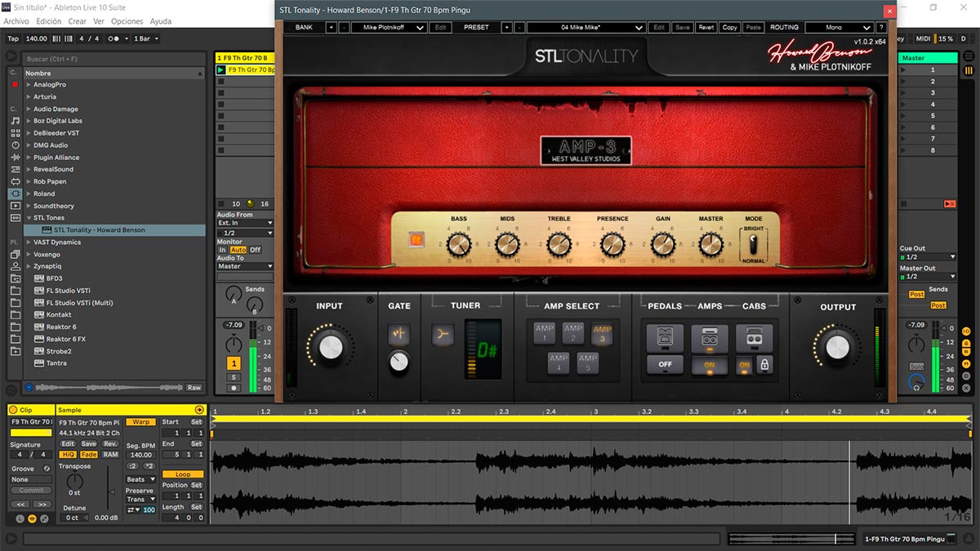Select the Samples category icon in browser

tap(15, 218)
